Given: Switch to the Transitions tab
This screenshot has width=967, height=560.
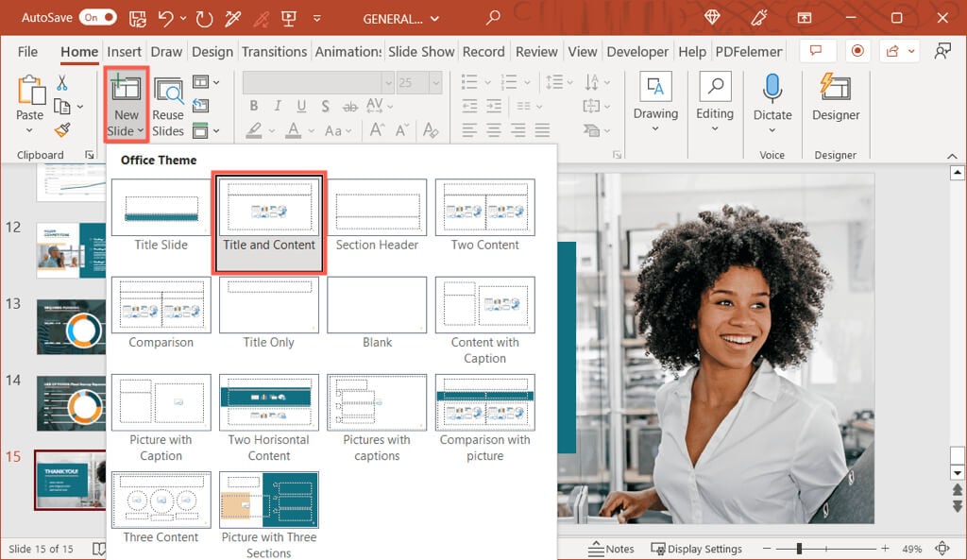Looking at the screenshot, I should pyautogui.click(x=274, y=52).
